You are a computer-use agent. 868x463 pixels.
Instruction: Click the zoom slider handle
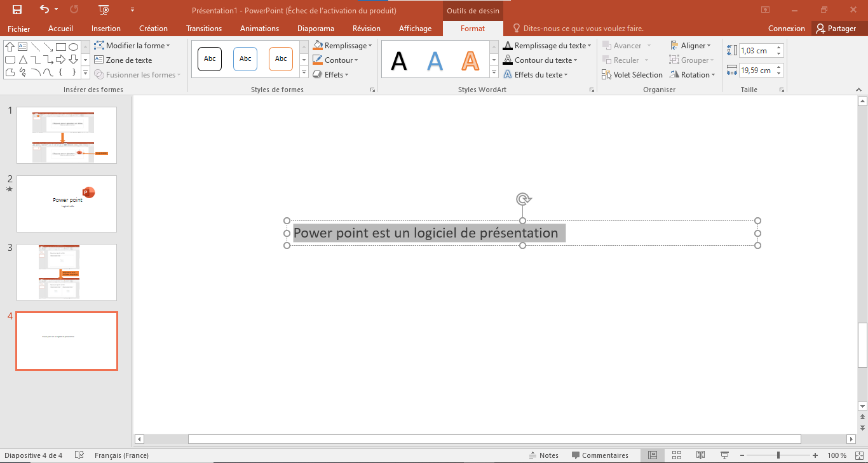coord(778,455)
